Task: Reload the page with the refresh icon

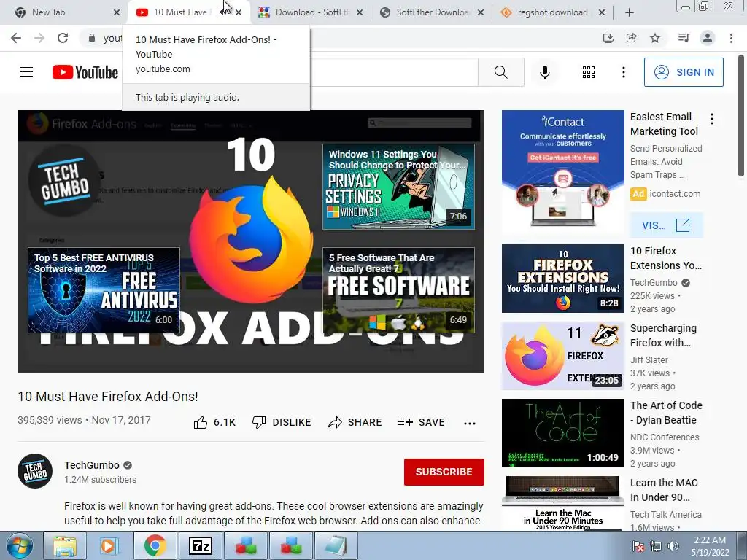Action: (63, 38)
